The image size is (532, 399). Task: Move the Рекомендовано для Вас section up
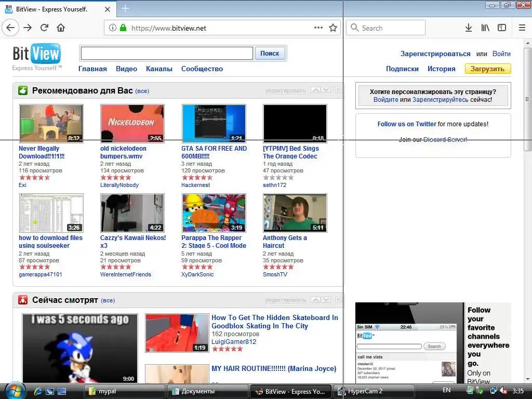click(x=315, y=90)
